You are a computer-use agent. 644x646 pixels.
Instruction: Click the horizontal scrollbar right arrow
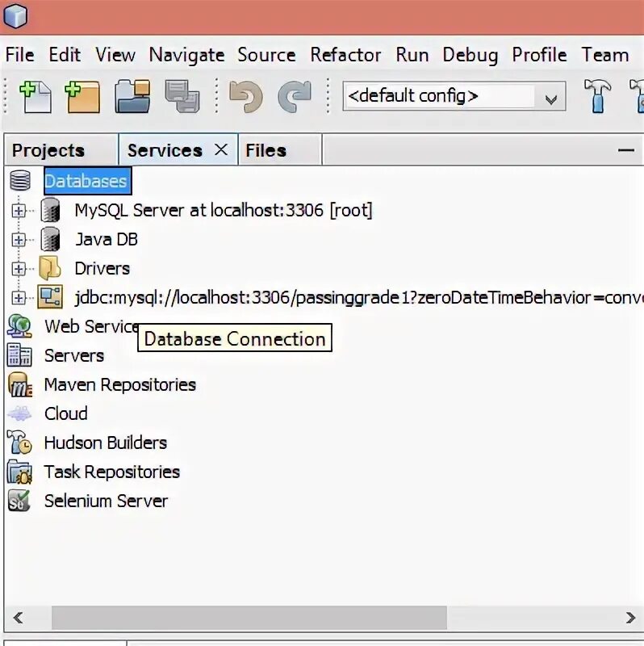click(x=630, y=618)
